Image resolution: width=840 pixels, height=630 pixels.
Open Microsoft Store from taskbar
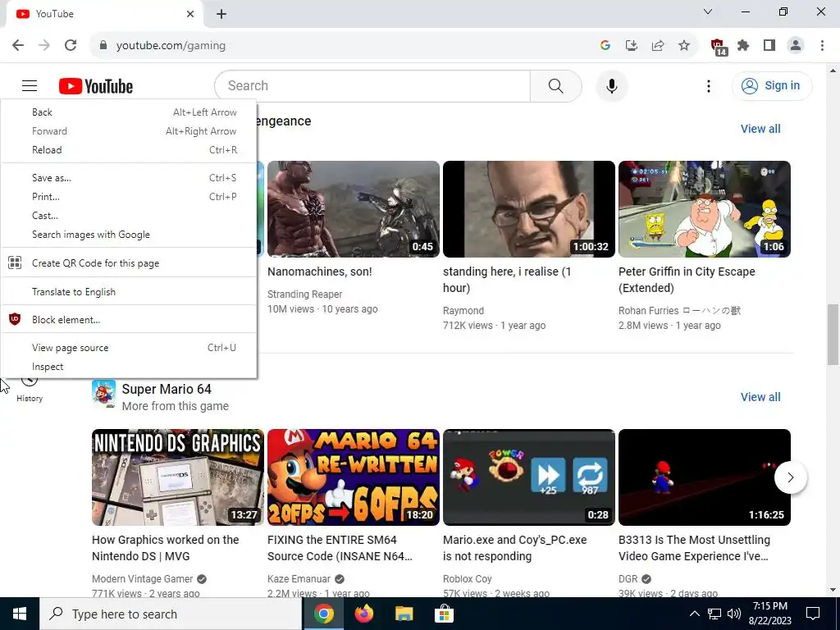[x=444, y=614]
